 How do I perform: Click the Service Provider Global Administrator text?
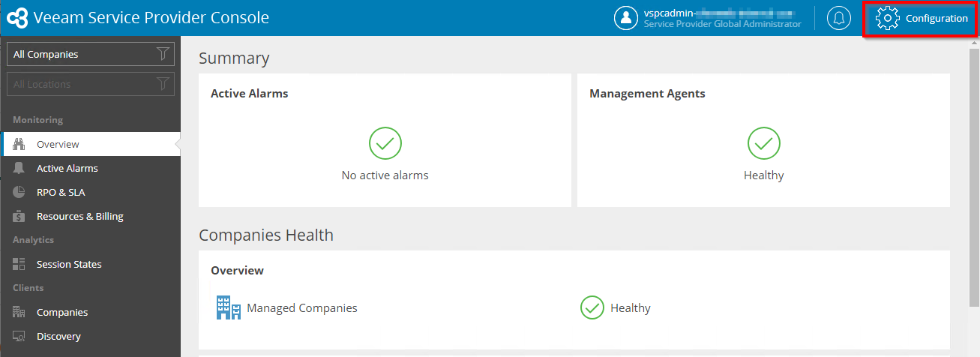tap(723, 24)
